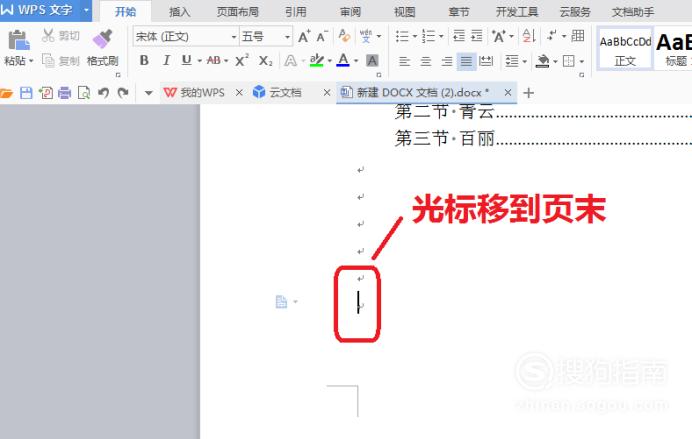This screenshot has width=692, height=439.
Task: Toggle Italic formatting
Action: (x=166, y=60)
